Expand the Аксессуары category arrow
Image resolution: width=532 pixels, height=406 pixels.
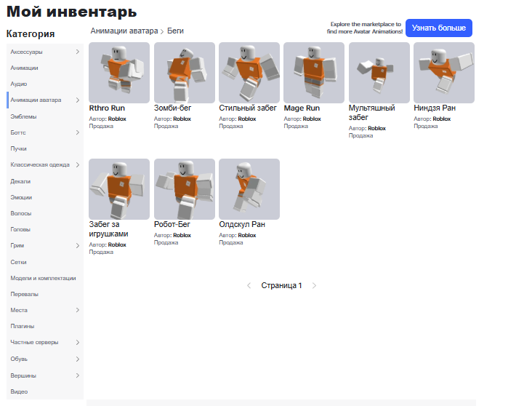(77, 52)
